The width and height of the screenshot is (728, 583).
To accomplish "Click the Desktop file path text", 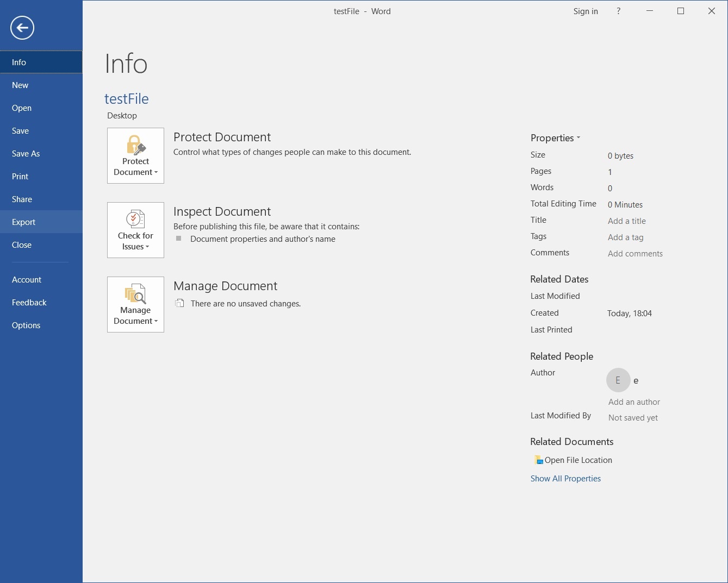I will coord(122,116).
